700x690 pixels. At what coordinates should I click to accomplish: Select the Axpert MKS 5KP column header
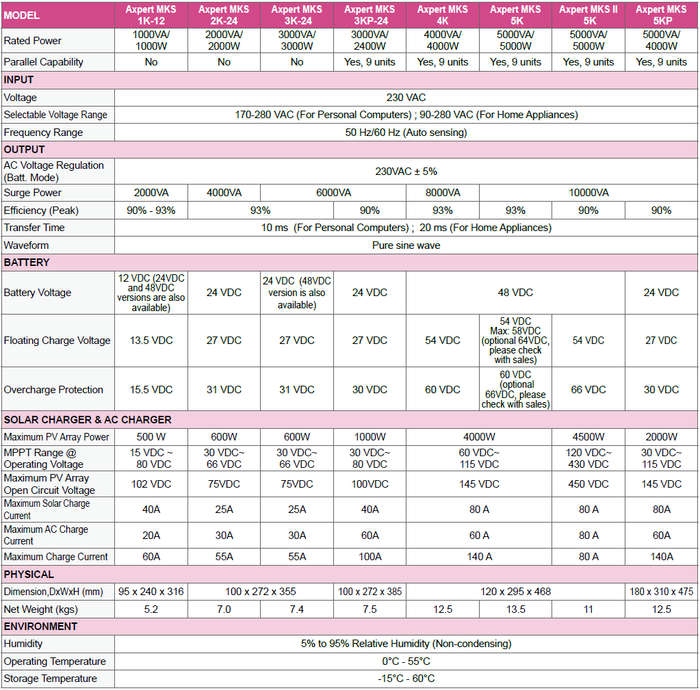[x=661, y=15]
